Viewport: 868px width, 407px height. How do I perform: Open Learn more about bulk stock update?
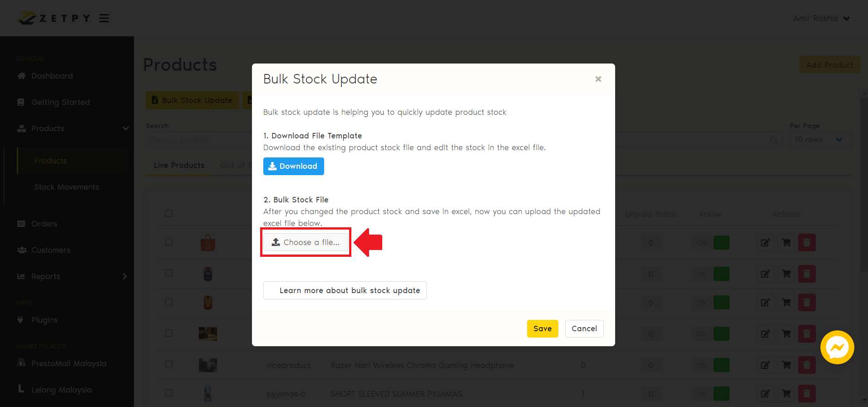[345, 290]
